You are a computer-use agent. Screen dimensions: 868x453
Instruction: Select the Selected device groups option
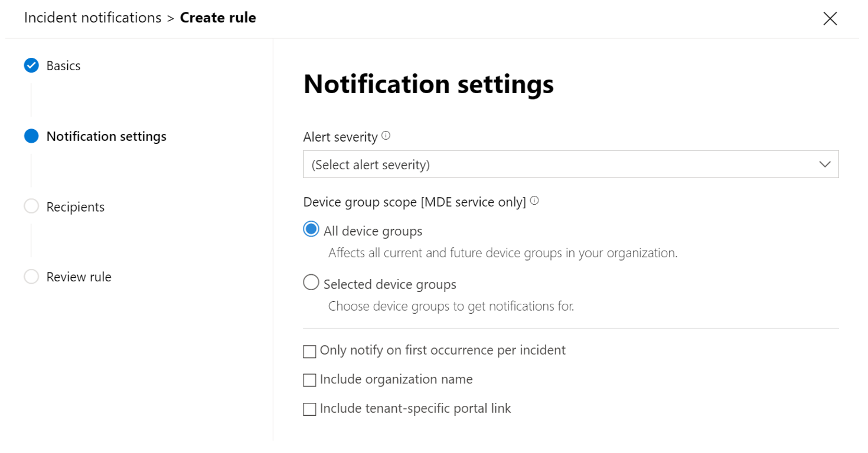coord(311,282)
